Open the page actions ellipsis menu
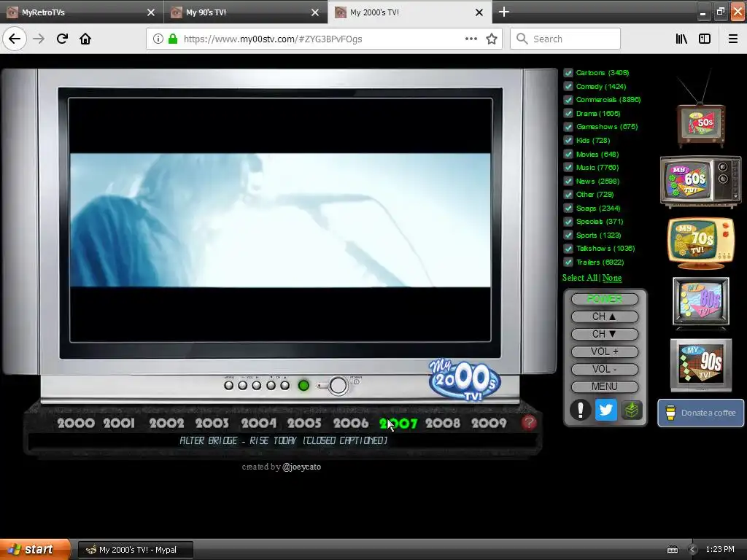Image resolution: width=747 pixels, height=560 pixels. click(x=471, y=39)
